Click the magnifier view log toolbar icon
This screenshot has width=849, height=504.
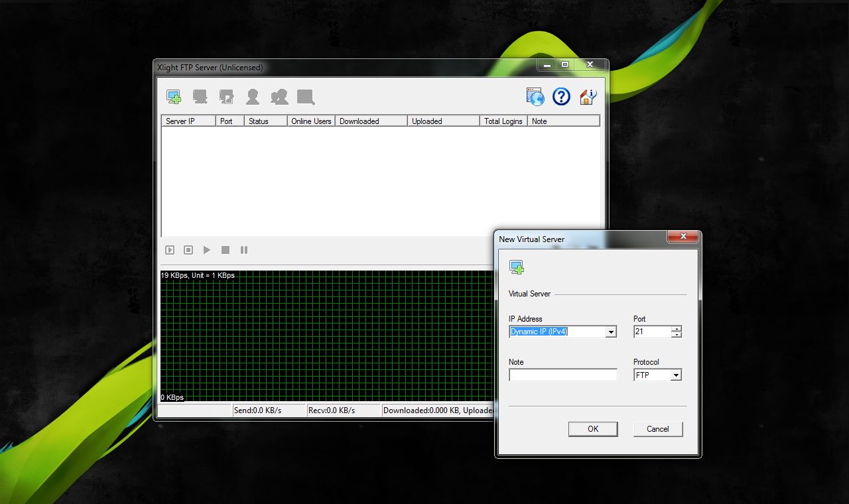pos(306,97)
